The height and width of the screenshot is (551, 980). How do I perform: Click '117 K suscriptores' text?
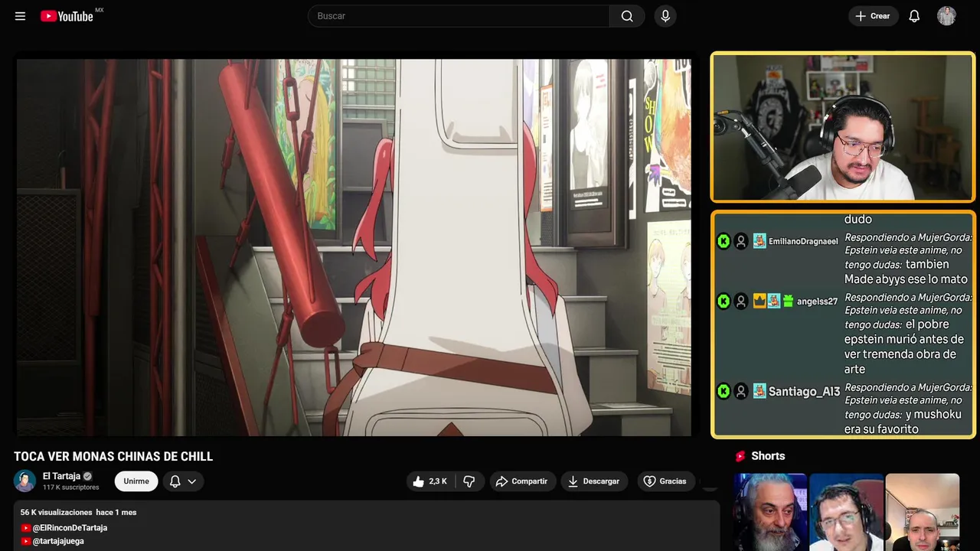coord(71,487)
